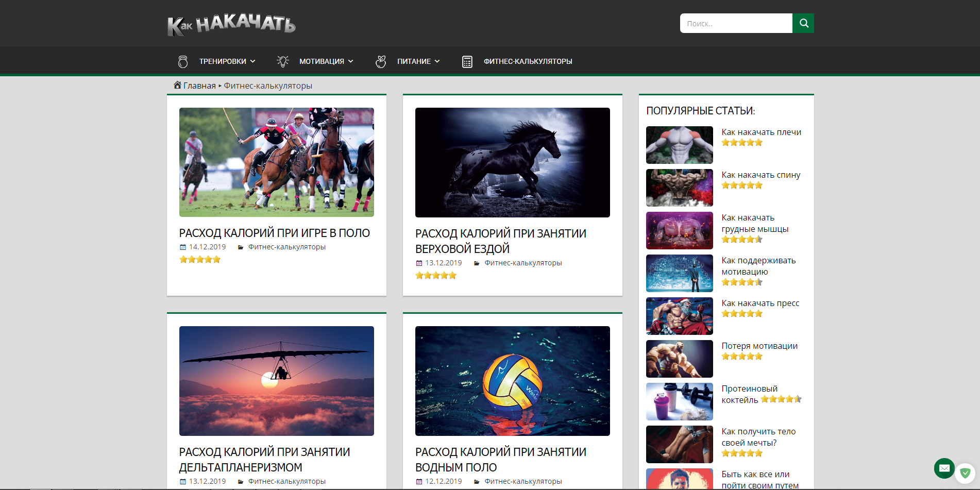Viewport: 980px width, 490px height.
Task: Expand the Мотивация dropdown menu
Action: [x=326, y=61]
